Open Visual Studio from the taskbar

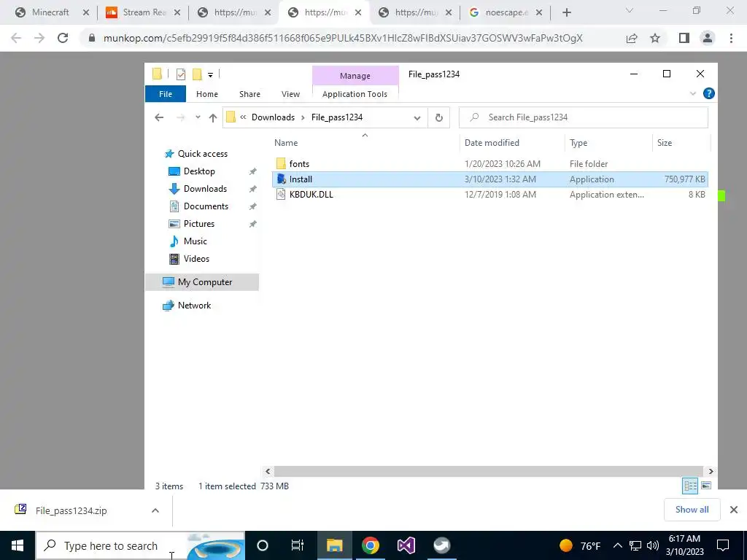[x=406, y=545]
